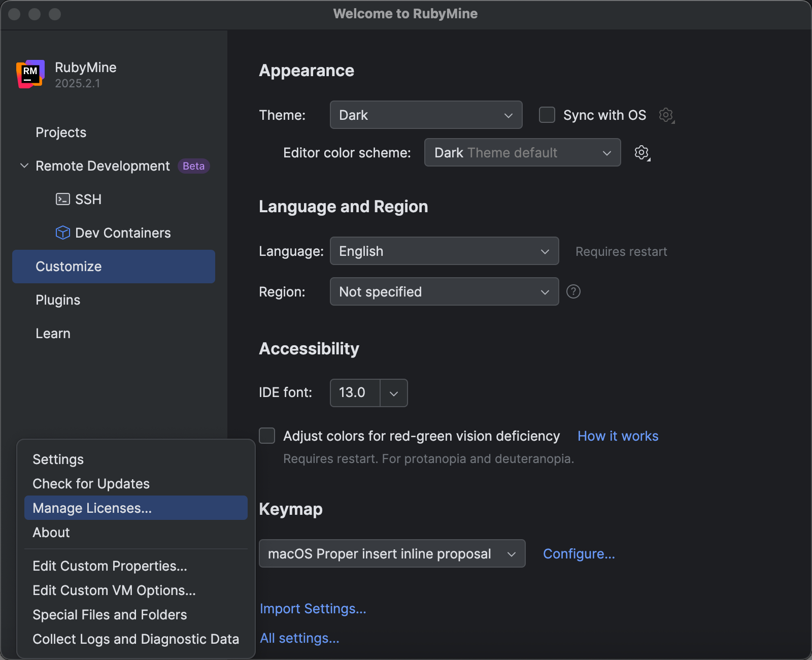This screenshot has height=660, width=812.
Task: Click the IDE font size input field
Action: tap(354, 393)
